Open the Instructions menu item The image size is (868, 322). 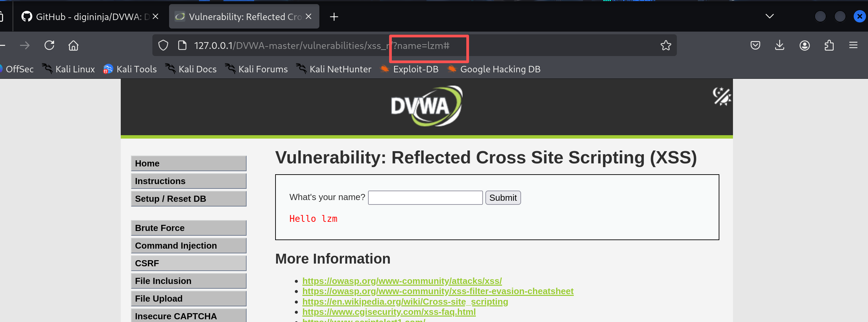pos(188,181)
